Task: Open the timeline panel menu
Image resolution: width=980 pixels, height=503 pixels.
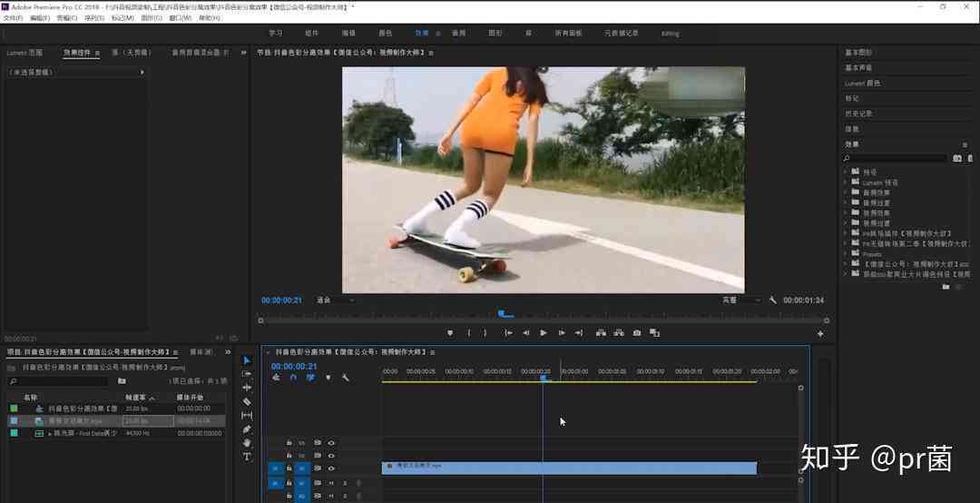Action: pyautogui.click(x=433, y=352)
